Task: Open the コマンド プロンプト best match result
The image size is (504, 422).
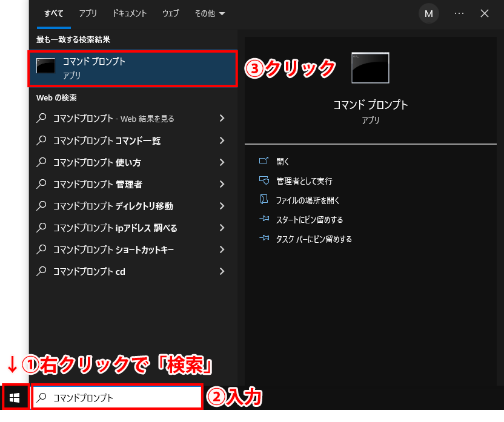Action: (133, 68)
